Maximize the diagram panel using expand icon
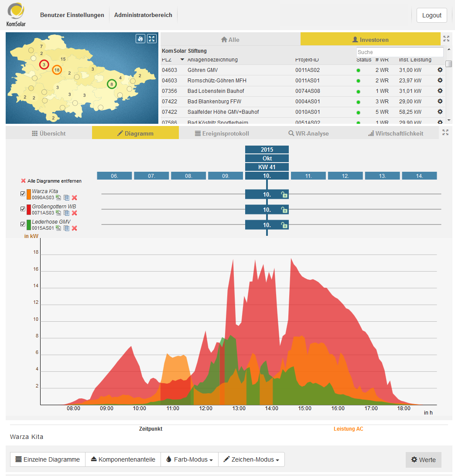Viewport: 455px width, 476px height. pos(445,132)
